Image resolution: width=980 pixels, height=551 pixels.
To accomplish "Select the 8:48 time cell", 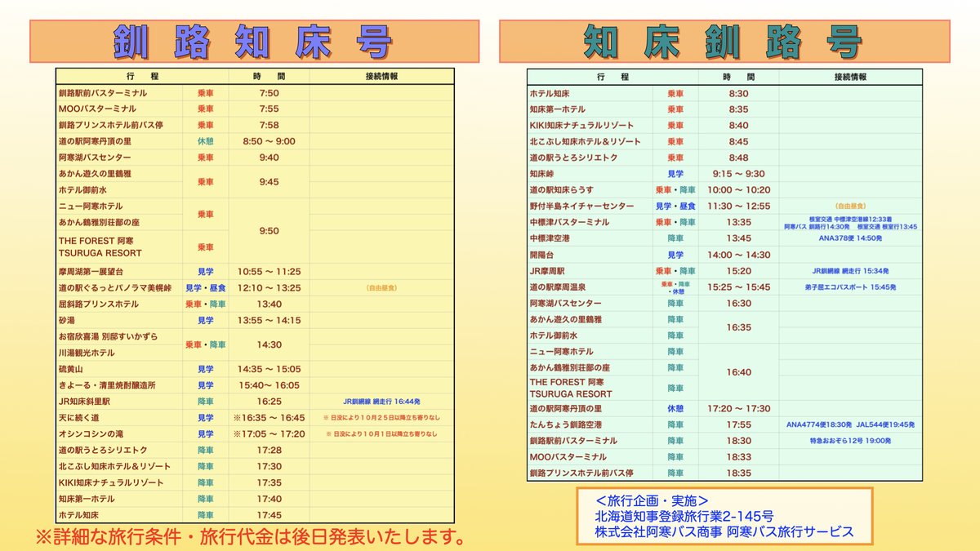I will [738, 158].
